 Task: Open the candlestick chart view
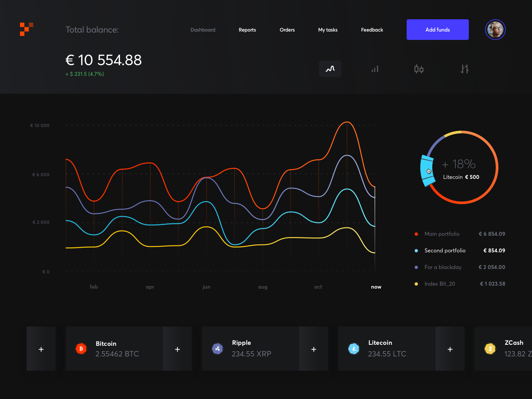pos(419,69)
